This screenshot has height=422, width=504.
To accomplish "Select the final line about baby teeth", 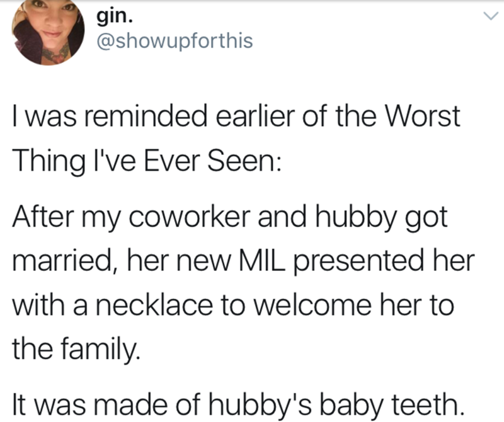I will (239, 405).
